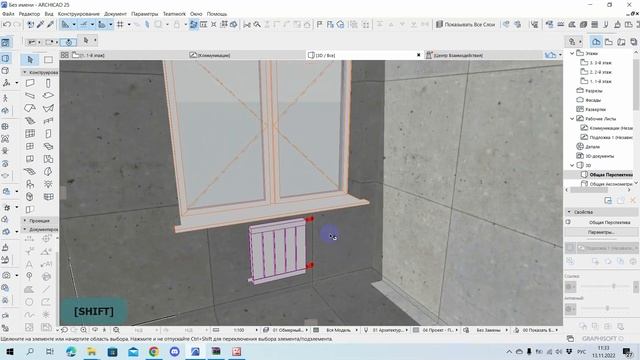Select the Door tool in toolbox
The width and height of the screenshot is (640, 360).
tap(48, 133)
